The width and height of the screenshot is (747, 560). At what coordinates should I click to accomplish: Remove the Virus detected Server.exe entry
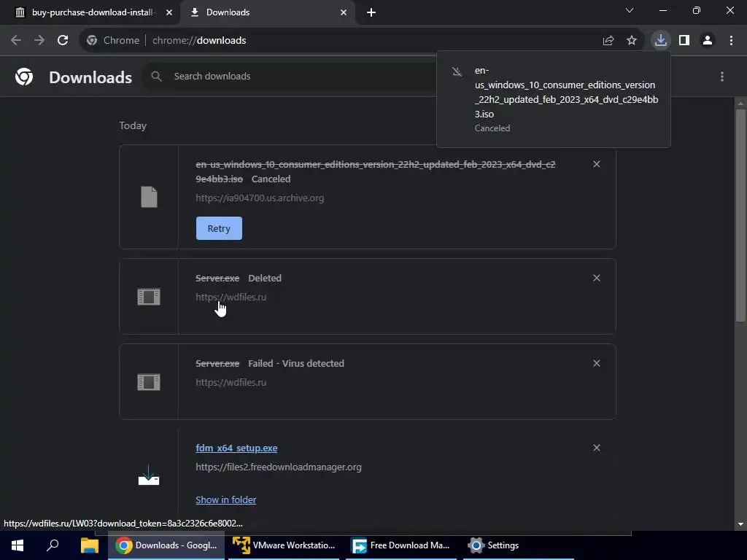[597, 363]
